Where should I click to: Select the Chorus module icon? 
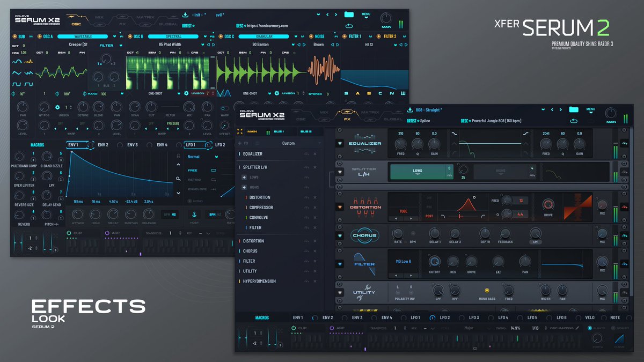click(365, 235)
